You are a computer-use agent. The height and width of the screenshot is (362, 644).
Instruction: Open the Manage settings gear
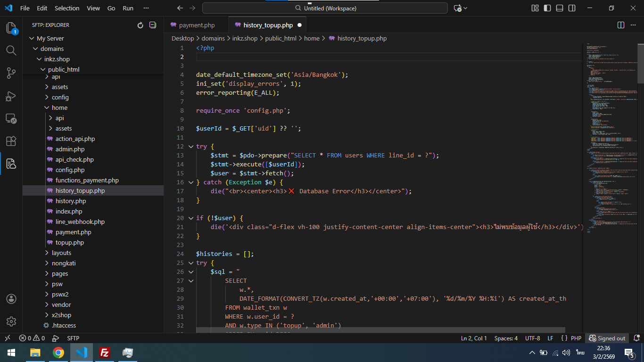(x=11, y=321)
